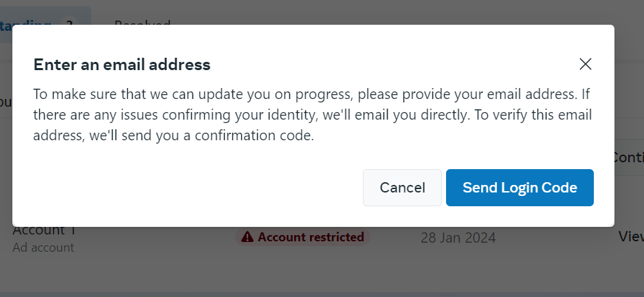The width and height of the screenshot is (644, 297).
Task: Click the Account restricted status badge text
Action: (311, 237)
